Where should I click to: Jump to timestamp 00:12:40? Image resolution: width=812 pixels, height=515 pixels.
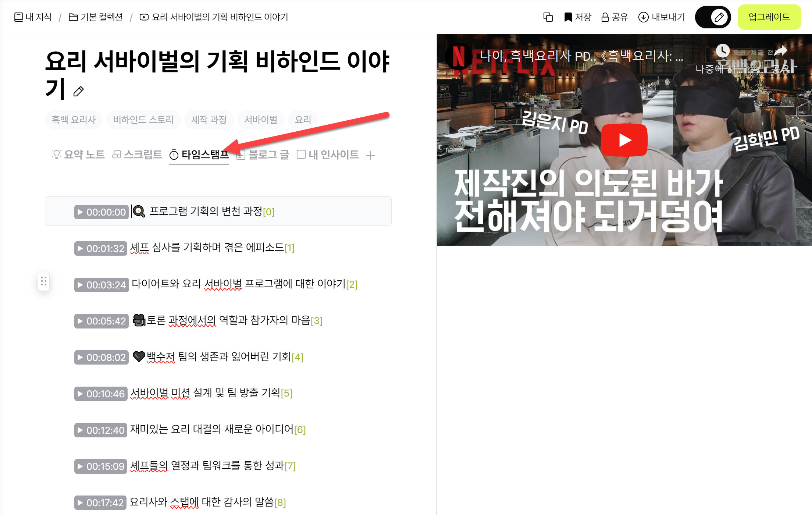(x=101, y=430)
